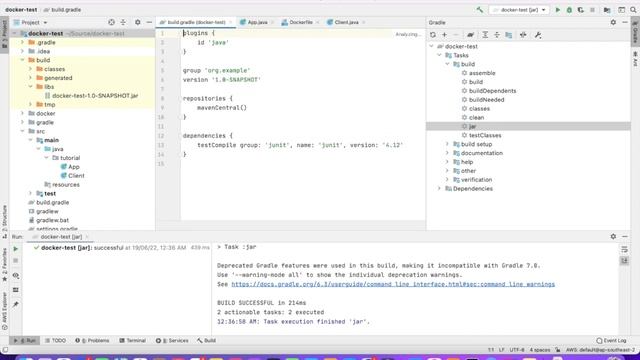Rerun the build using green play in Run panel

[x=16, y=249]
